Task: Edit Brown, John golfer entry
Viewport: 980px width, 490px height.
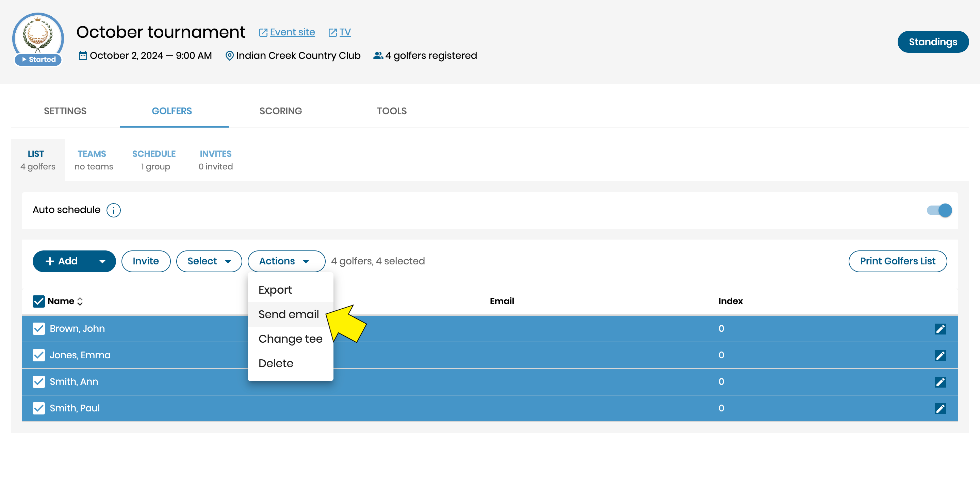Action: (x=940, y=329)
